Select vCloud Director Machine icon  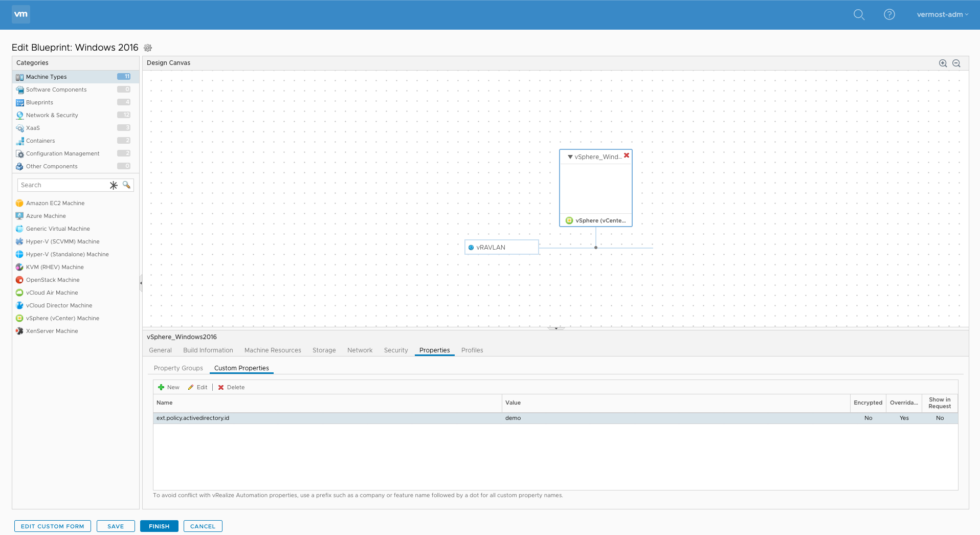(19, 305)
